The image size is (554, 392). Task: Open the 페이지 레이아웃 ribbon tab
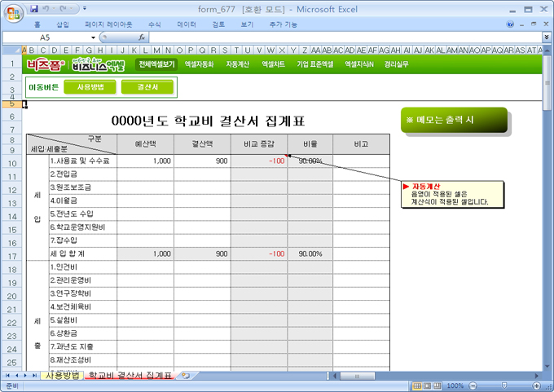click(x=108, y=24)
